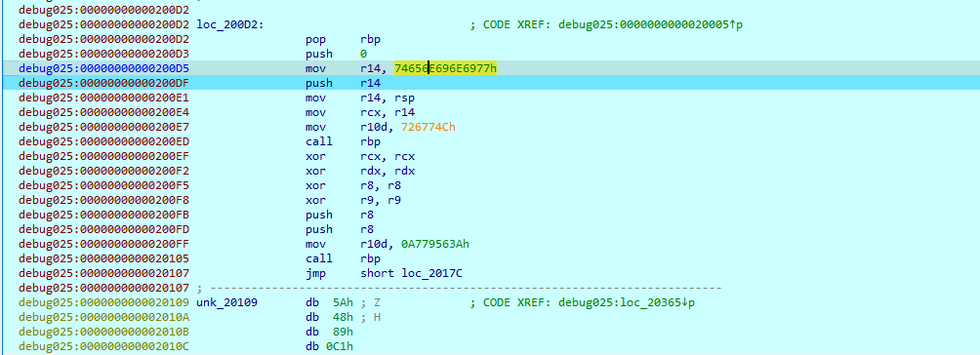Click the pop rbp instruction

[x=344, y=39]
